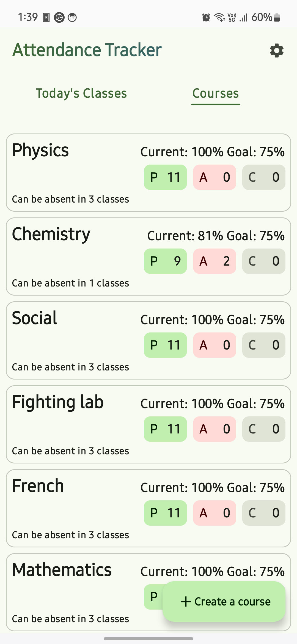The image size is (297, 644).
Task: Tap Social cancelled count badge
Action: click(x=263, y=345)
